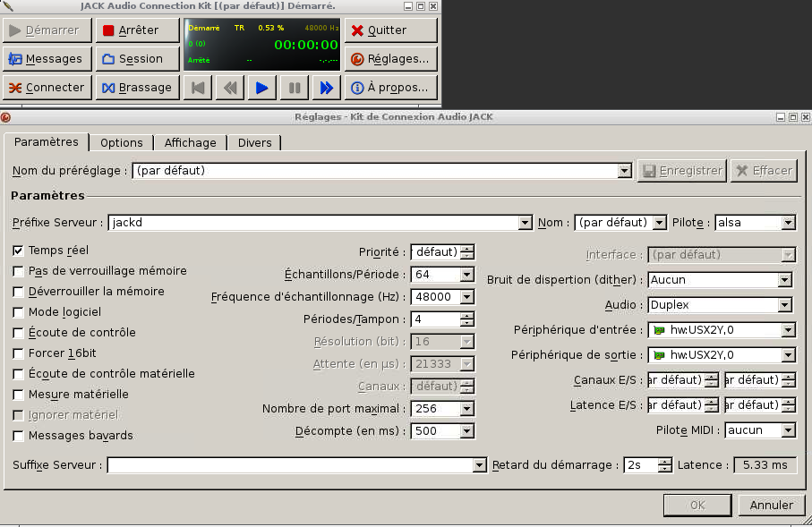Click the Effacer preset button

[x=764, y=171]
